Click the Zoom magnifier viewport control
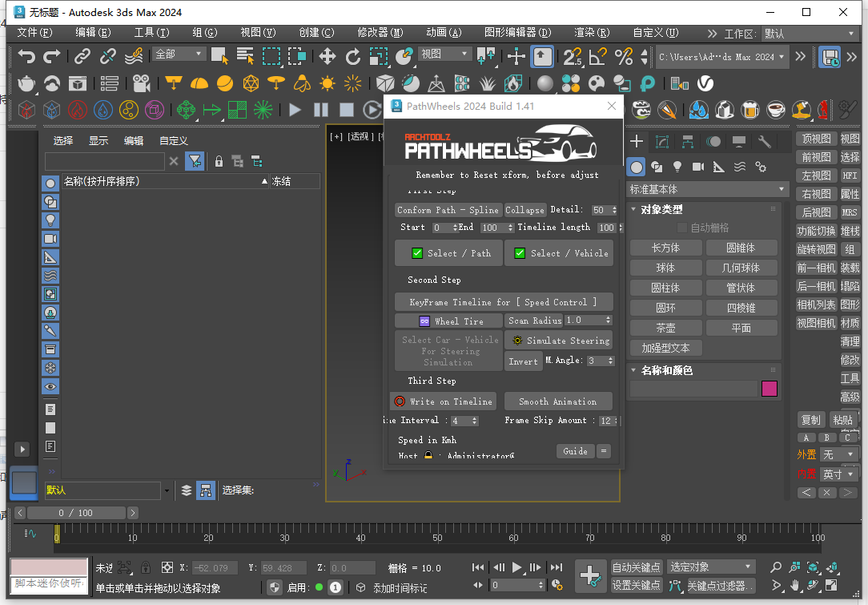The height and width of the screenshot is (605, 868). pyautogui.click(x=776, y=567)
